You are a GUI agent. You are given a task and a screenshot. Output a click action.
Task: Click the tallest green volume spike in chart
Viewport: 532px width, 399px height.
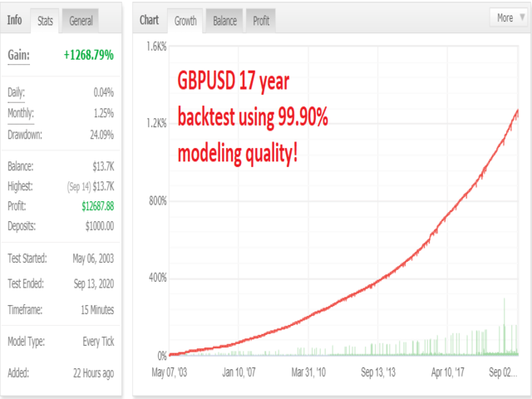(505, 326)
